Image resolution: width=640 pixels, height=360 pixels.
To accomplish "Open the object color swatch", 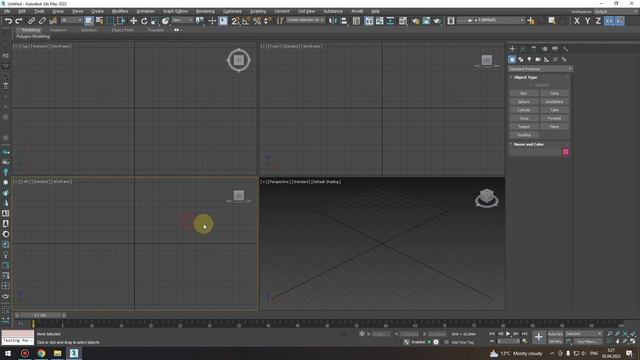I will (x=565, y=152).
